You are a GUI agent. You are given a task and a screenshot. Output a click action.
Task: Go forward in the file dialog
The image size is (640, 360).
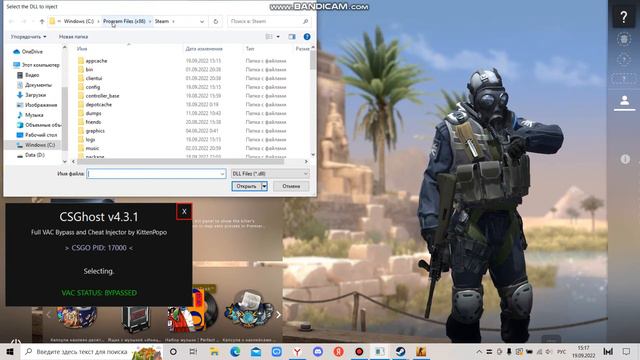point(24,21)
